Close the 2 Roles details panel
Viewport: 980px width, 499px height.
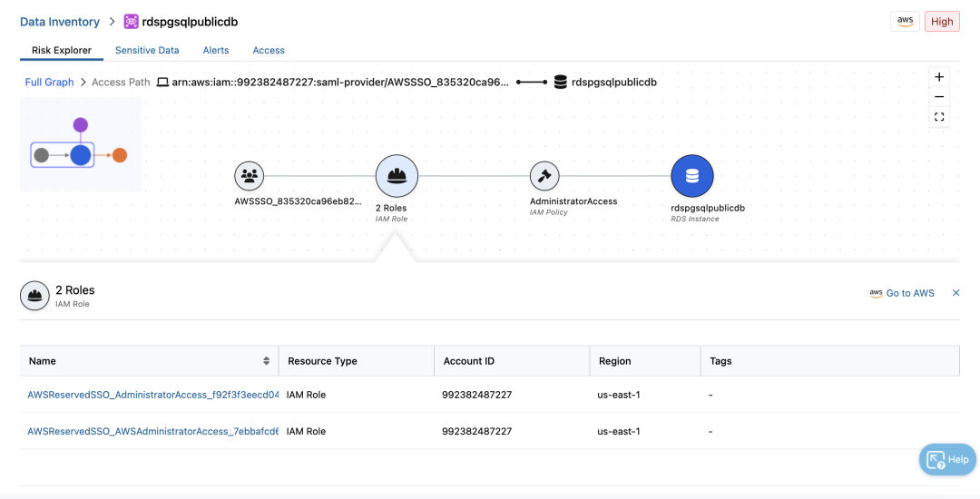coord(955,293)
